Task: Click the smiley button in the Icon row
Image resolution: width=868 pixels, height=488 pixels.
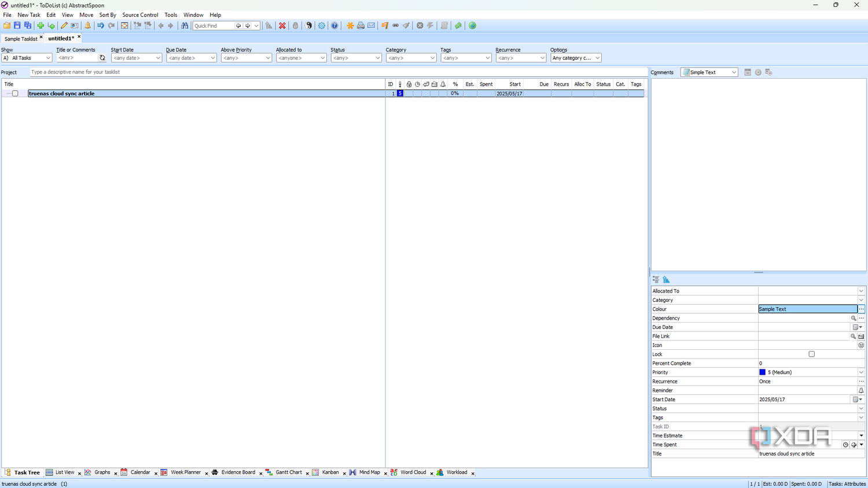Action: click(861, 345)
